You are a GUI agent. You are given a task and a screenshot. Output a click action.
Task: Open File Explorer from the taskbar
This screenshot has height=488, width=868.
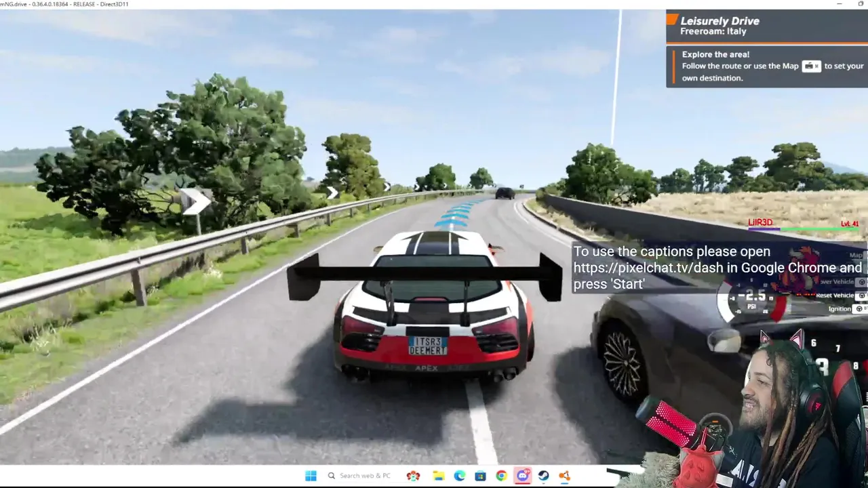[x=439, y=476]
